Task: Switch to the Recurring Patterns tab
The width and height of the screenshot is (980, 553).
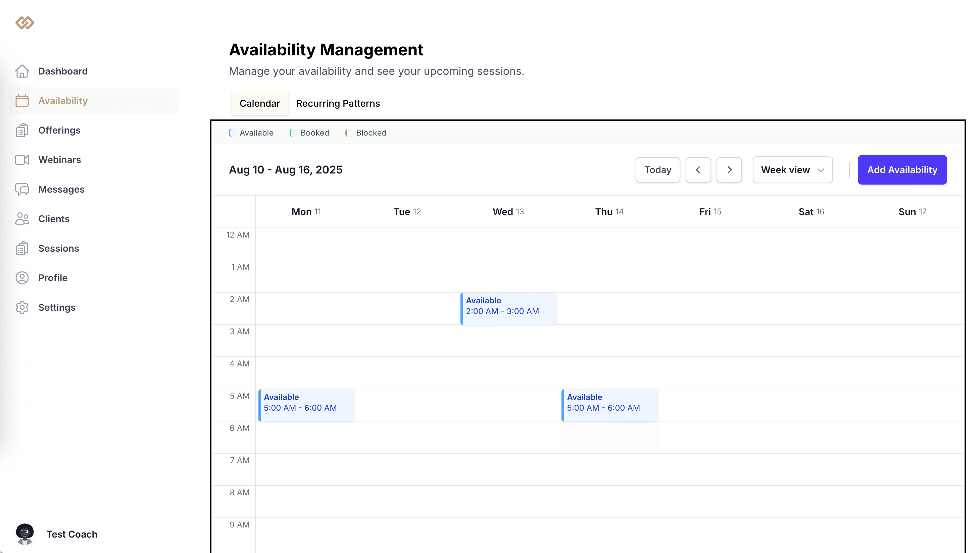Action: [338, 103]
